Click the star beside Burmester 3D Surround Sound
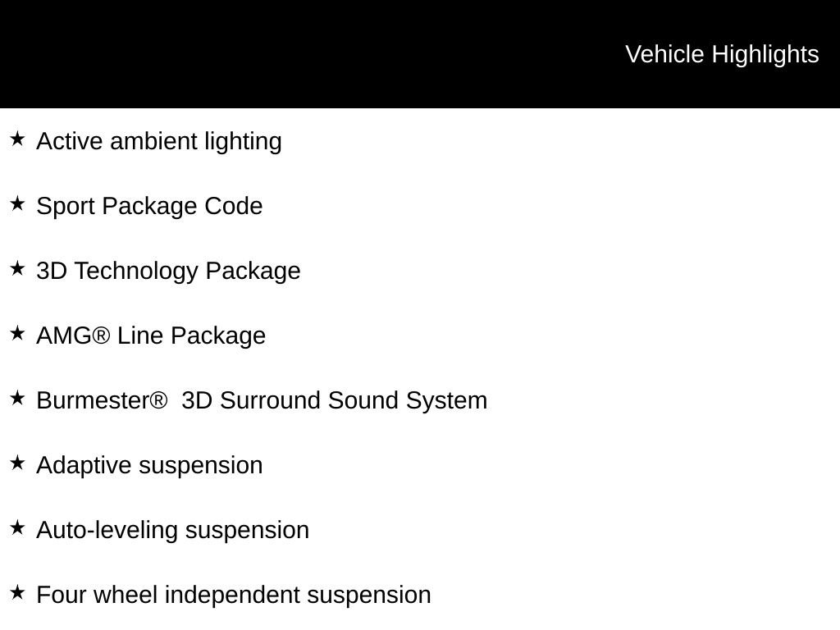Viewport: 840px width, 630px height. click(18, 398)
